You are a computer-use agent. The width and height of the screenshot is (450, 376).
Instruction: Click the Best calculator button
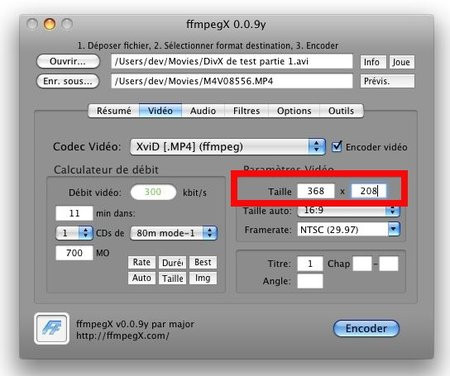(x=203, y=262)
